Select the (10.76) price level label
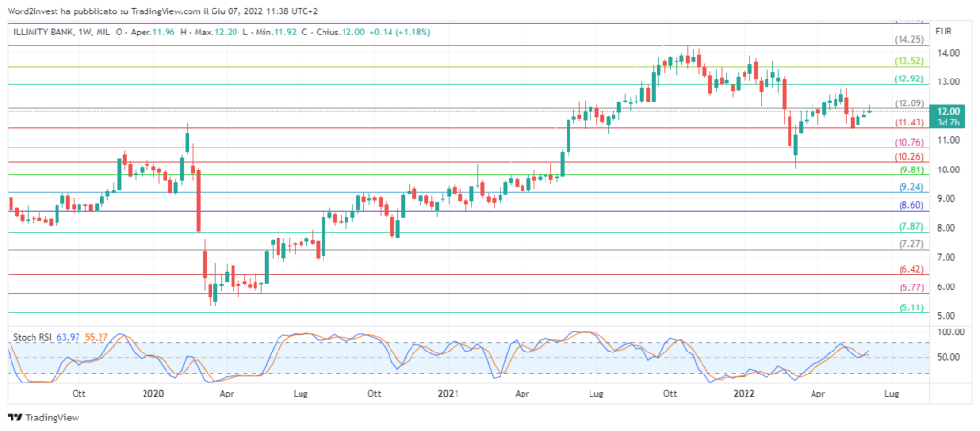The width and height of the screenshot is (980, 431). click(907, 143)
